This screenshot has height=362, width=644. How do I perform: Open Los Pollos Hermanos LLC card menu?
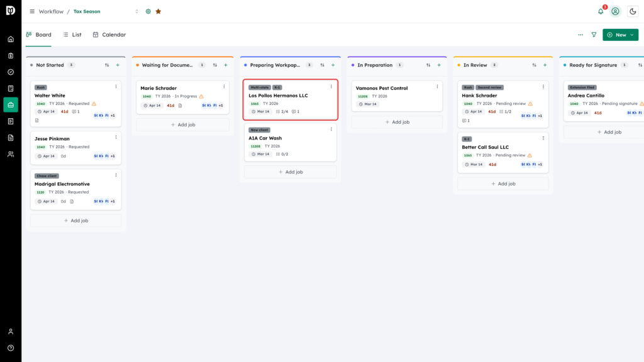click(331, 87)
